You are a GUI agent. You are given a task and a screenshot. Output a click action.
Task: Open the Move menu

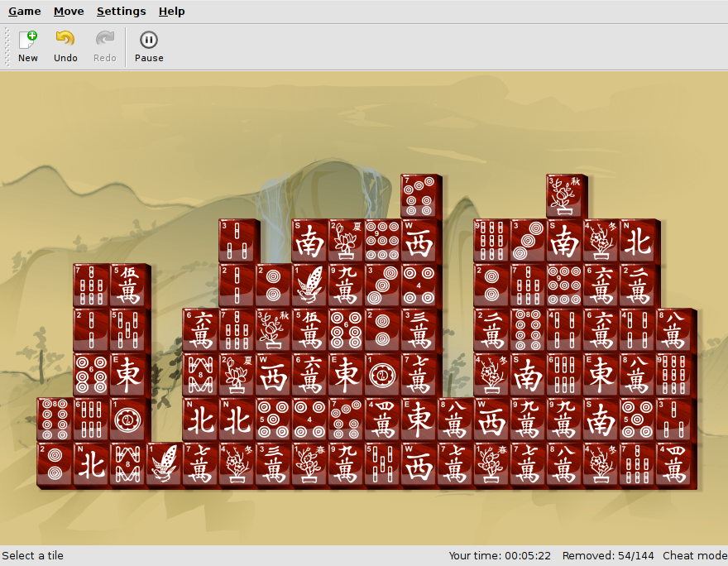tap(69, 12)
